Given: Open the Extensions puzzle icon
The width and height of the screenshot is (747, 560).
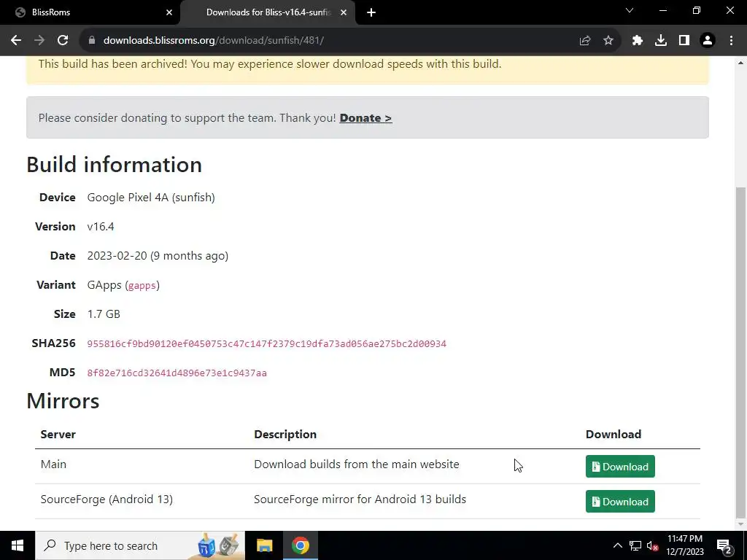Looking at the screenshot, I should pyautogui.click(x=638, y=41).
